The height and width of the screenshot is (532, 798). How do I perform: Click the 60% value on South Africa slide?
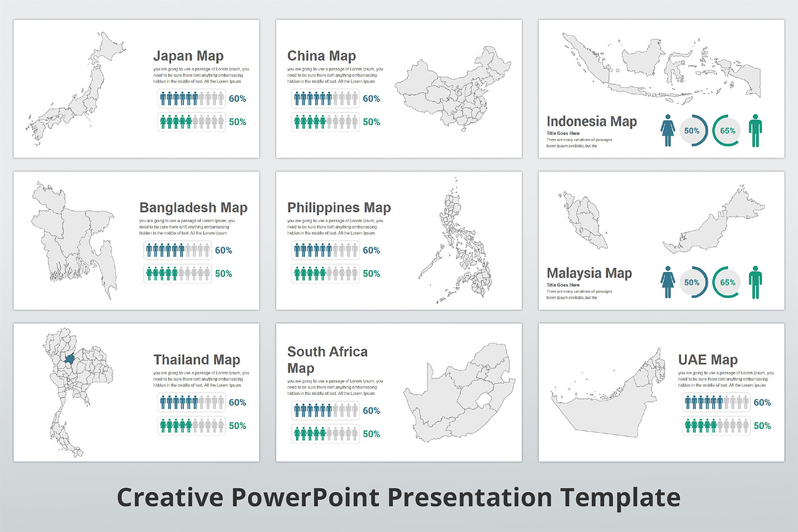pos(372,411)
